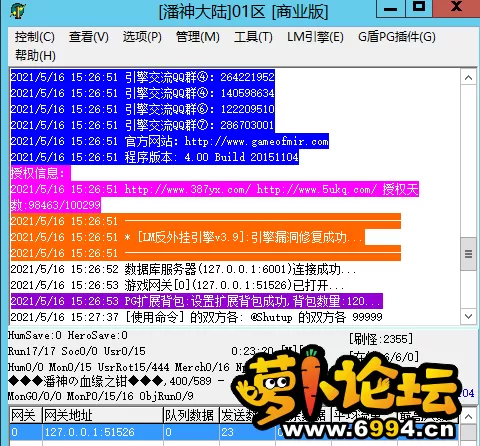Click the 游戏网关[0] 已打开 log line

click(178, 285)
